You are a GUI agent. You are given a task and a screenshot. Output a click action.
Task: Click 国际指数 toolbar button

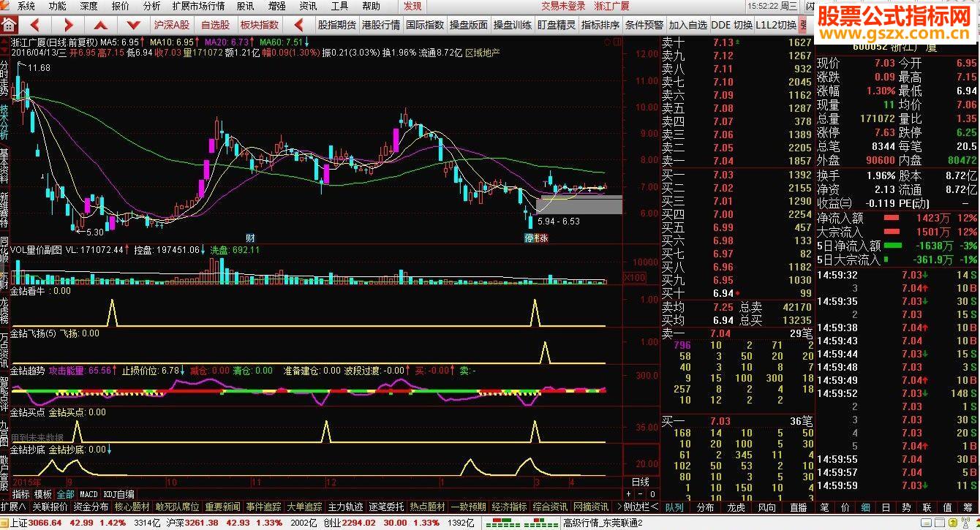tap(425, 25)
